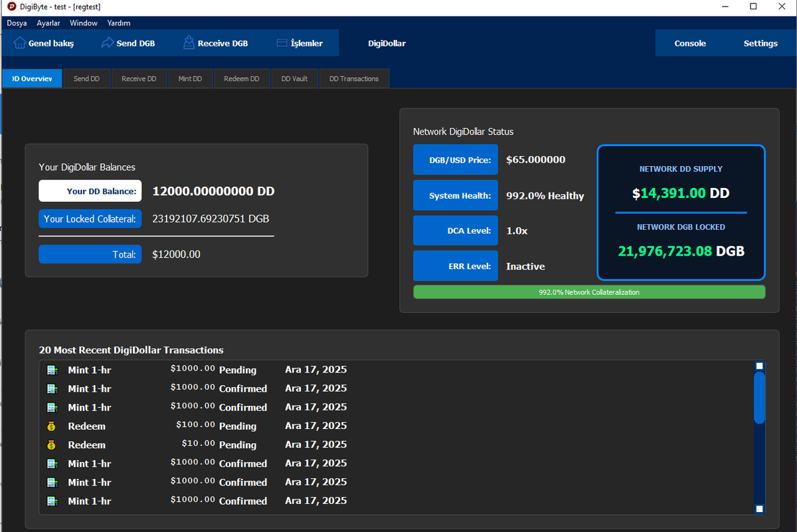
Task: Select the DigiDollar section
Action: (x=387, y=43)
